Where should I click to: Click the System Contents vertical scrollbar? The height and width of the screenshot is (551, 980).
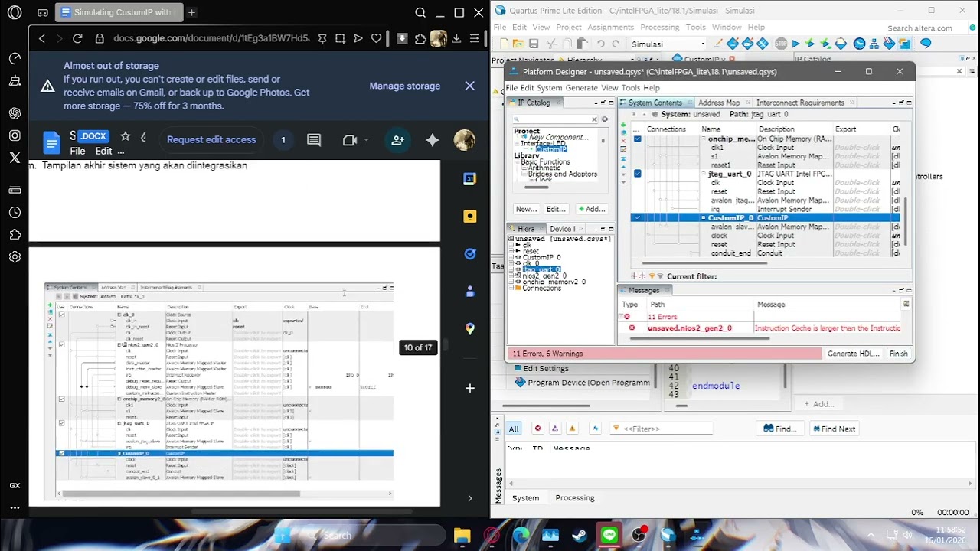pos(905,222)
